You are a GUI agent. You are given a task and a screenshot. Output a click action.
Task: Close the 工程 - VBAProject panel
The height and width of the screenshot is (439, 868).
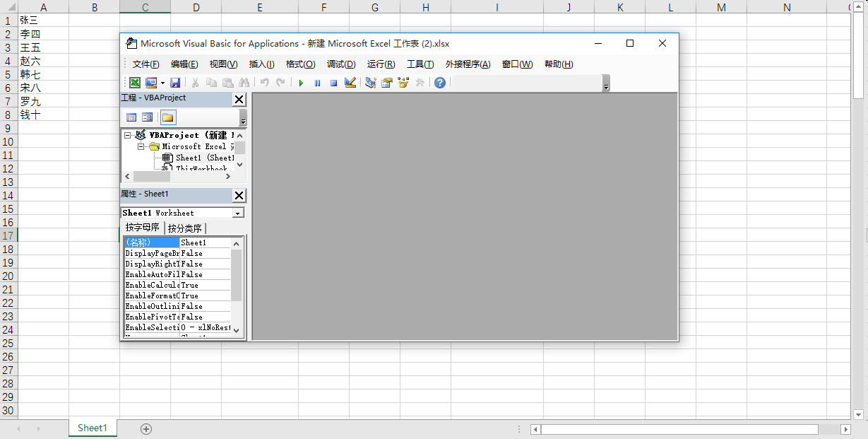(239, 100)
